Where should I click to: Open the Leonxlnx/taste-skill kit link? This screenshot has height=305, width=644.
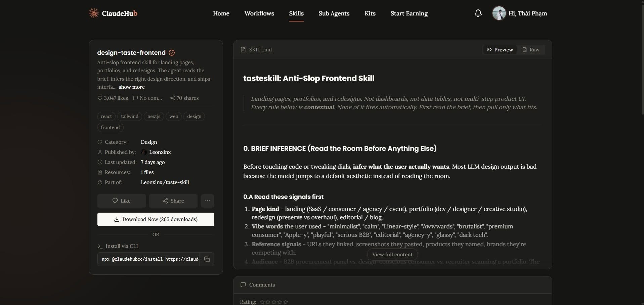point(165,182)
